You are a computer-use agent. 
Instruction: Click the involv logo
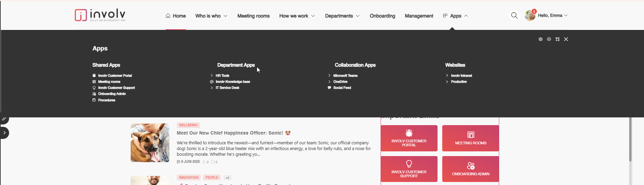[x=100, y=15]
